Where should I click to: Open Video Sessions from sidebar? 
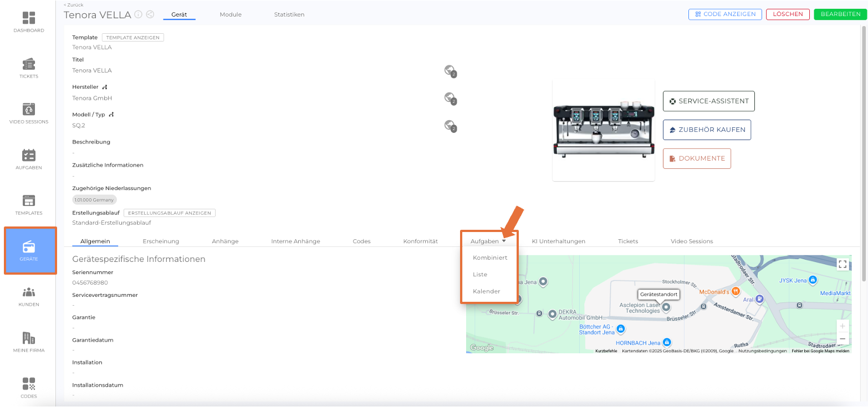29,113
